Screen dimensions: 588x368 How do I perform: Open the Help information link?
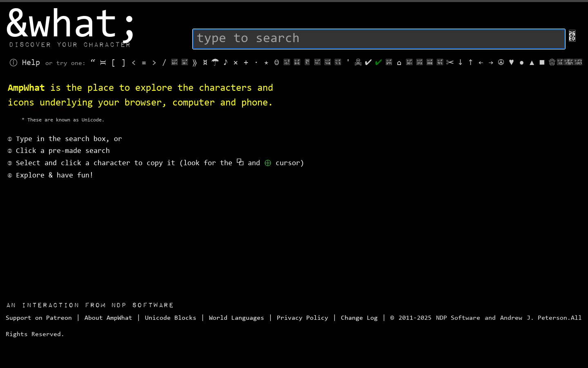point(25,63)
